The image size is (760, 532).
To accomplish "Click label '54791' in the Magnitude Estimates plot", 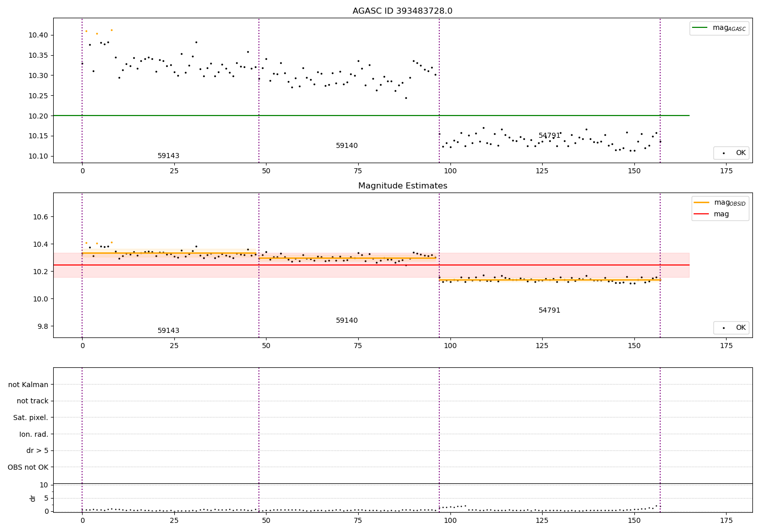I will (549, 311).
